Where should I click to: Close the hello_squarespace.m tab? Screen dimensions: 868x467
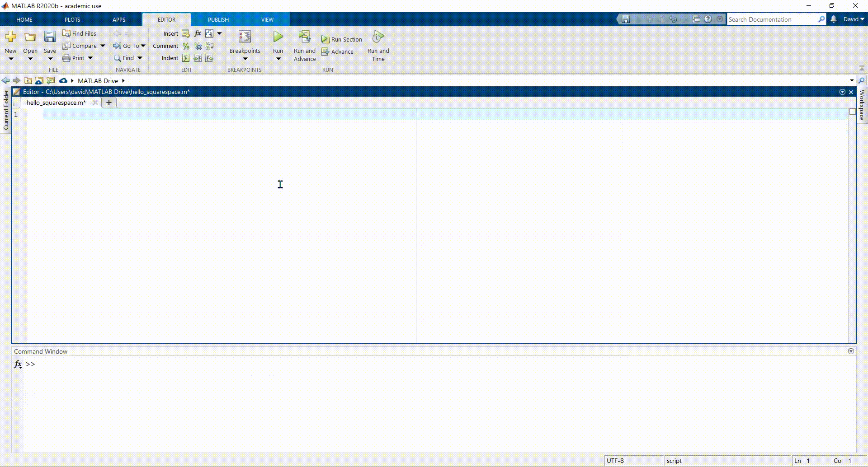coord(95,103)
